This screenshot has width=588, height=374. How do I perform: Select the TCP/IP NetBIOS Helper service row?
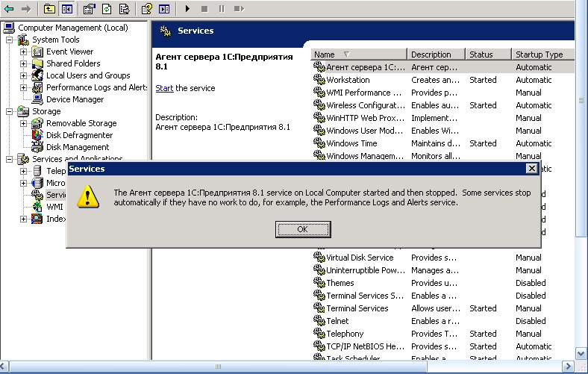[x=443, y=346]
